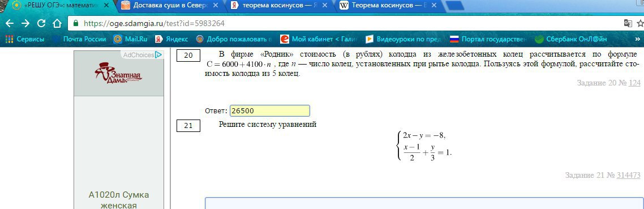Screen dimensions: 644x209
Task: Open the Сервисы apps bookmark
Action: [x=25, y=39]
